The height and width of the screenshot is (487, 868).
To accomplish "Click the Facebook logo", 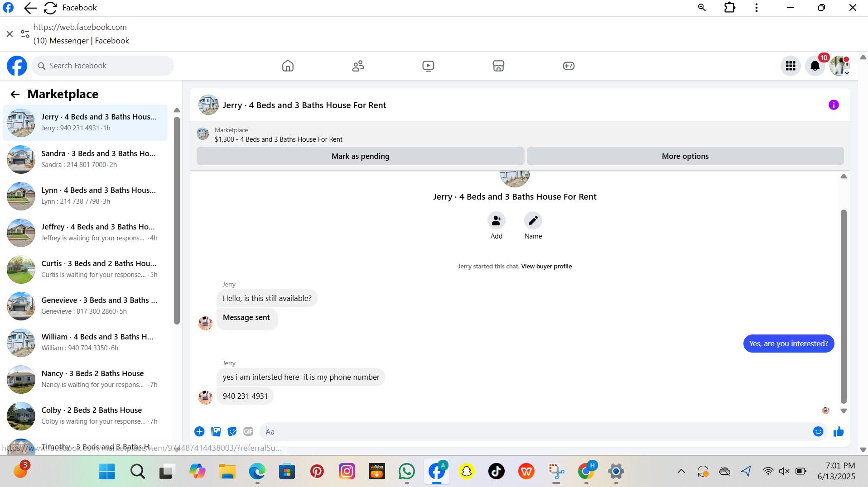I will (x=17, y=66).
